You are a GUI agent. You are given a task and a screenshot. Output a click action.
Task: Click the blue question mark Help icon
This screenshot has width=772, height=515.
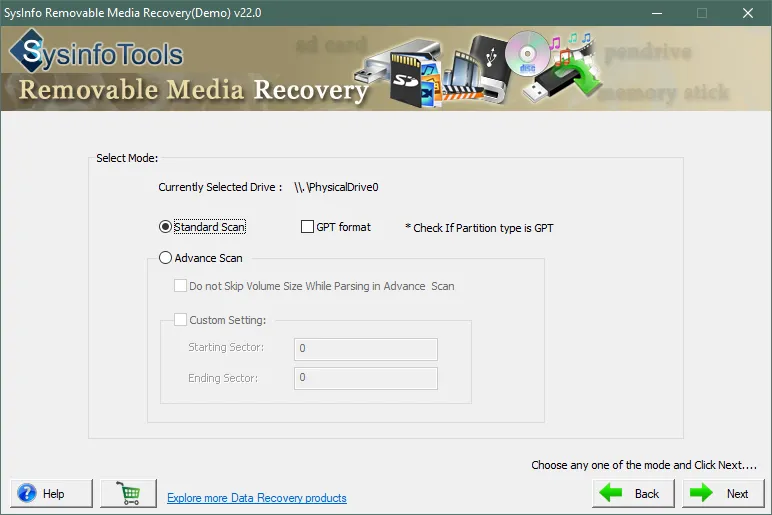(x=28, y=493)
